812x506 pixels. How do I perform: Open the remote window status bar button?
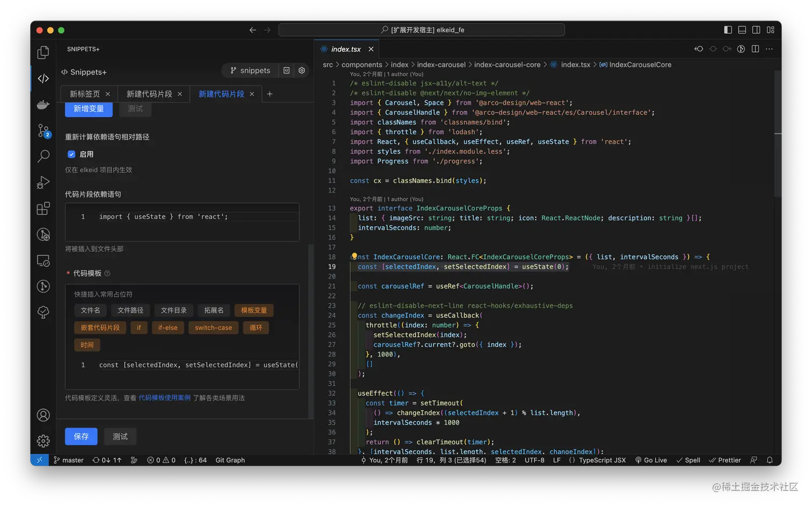(39, 460)
